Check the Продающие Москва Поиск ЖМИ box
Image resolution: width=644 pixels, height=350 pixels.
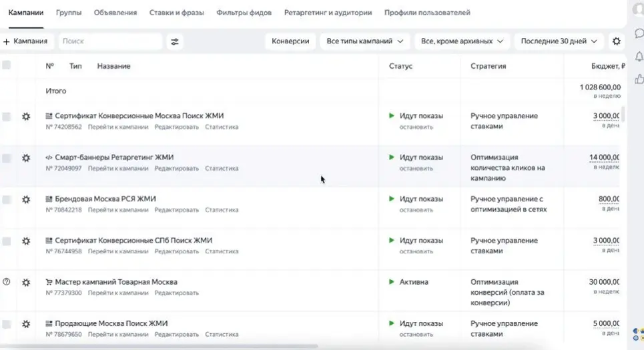[6, 324]
